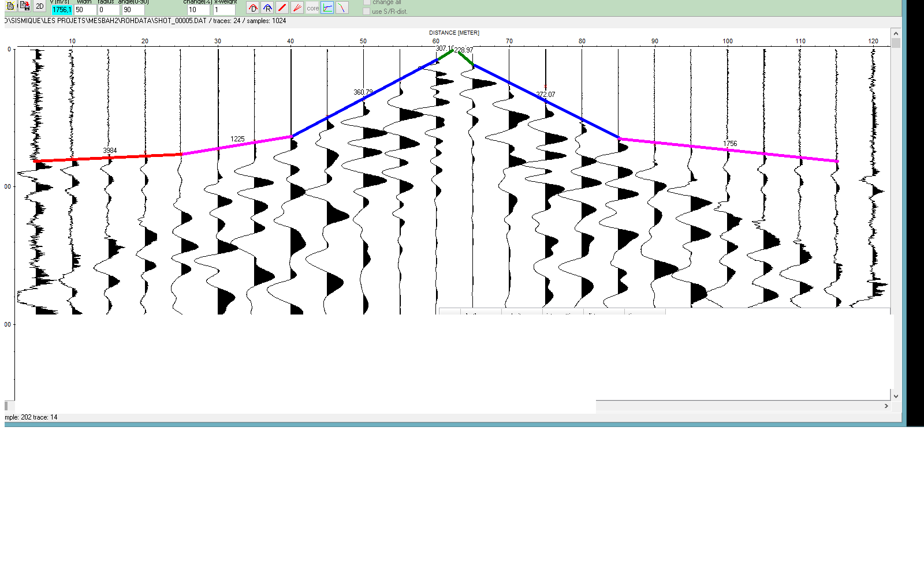Select the green-red curve tool icon

click(342, 8)
